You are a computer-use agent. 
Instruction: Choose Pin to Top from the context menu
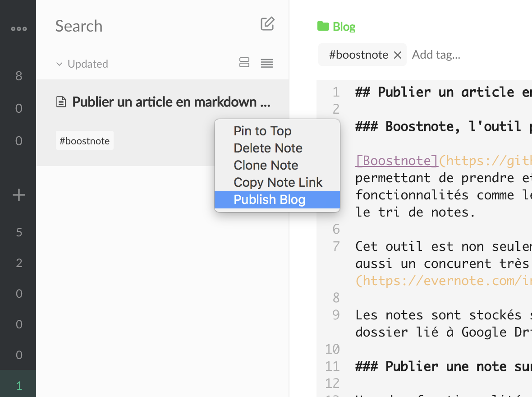point(262,131)
